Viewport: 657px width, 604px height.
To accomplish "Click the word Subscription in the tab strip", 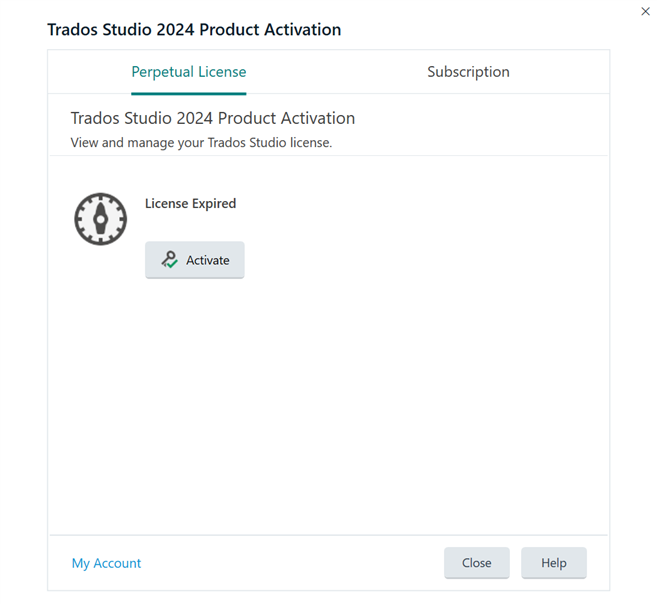I will (468, 72).
